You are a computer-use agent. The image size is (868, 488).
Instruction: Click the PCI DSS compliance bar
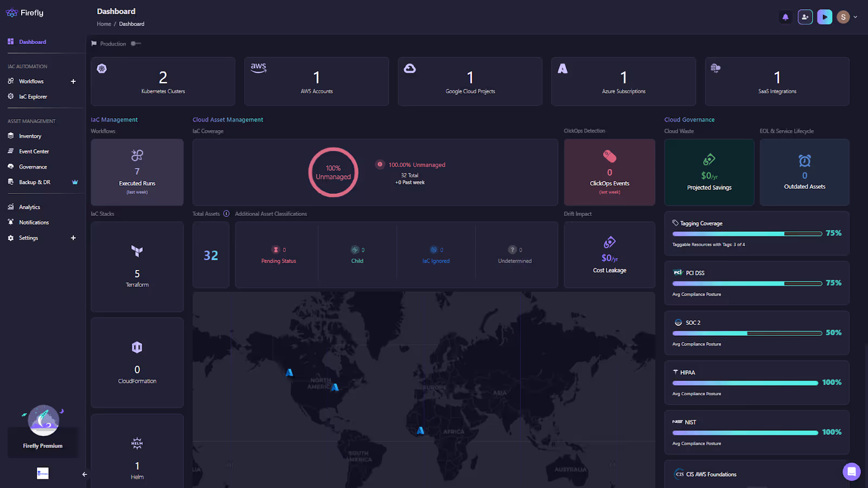tap(747, 284)
